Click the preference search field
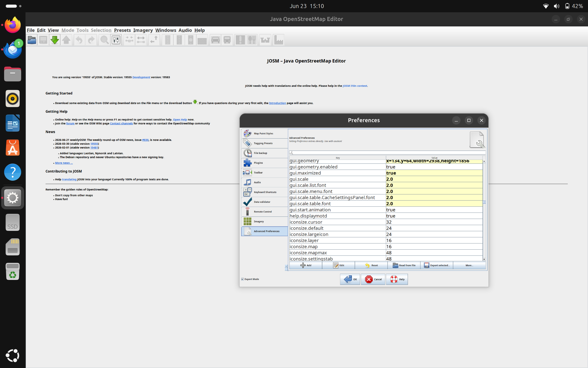The height and width of the screenshot is (368, 588). tap(387, 152)
